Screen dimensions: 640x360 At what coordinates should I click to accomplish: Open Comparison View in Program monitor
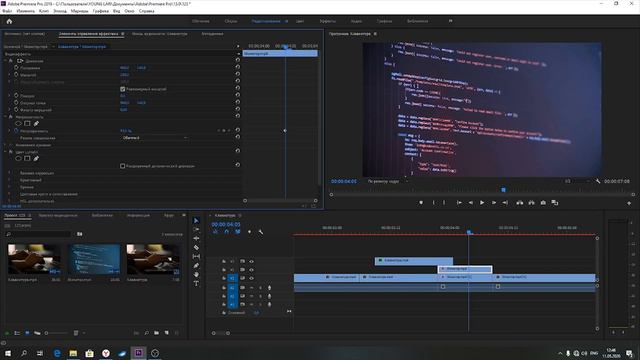[x=555, y=202]
